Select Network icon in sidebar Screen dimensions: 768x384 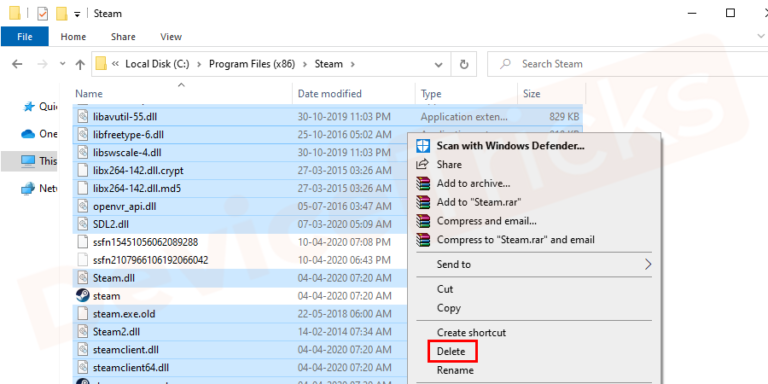(28, 188)
